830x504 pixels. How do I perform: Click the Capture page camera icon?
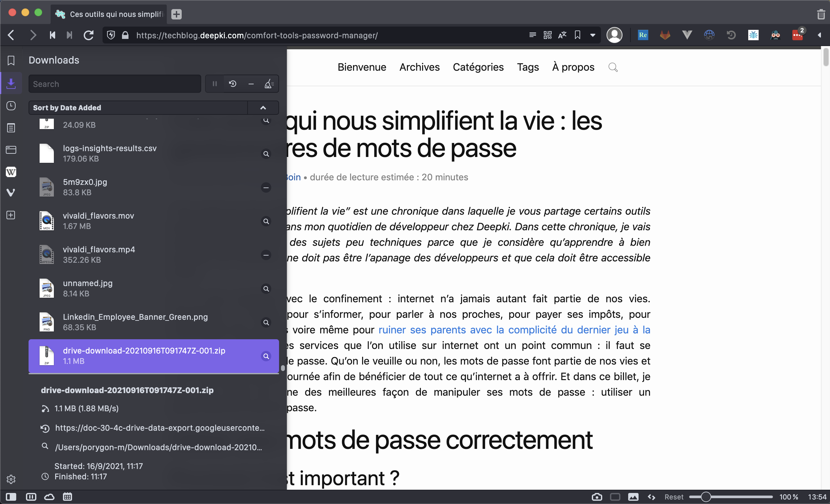click(x=597, y=497)
